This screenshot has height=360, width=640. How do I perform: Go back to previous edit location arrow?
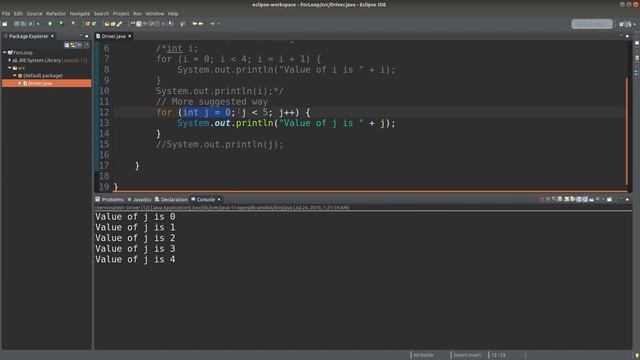tap(195, 24)
